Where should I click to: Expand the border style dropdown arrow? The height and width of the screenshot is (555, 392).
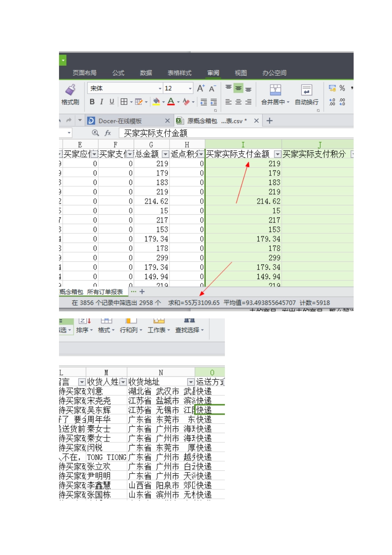click(x=131, y=102)
